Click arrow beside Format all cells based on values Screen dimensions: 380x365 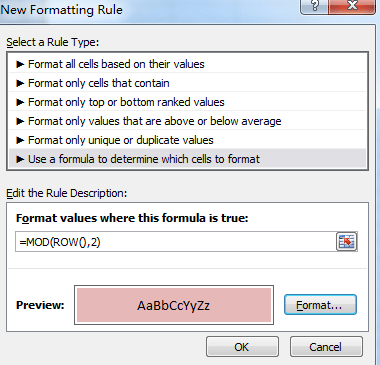(x=20, y=64)
